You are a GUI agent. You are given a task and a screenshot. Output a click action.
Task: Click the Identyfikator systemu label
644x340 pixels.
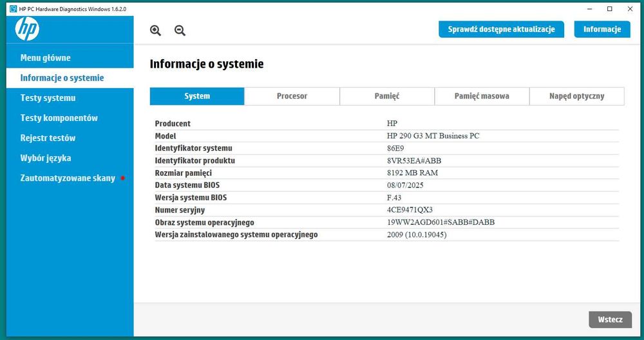[x=193, y=148]
